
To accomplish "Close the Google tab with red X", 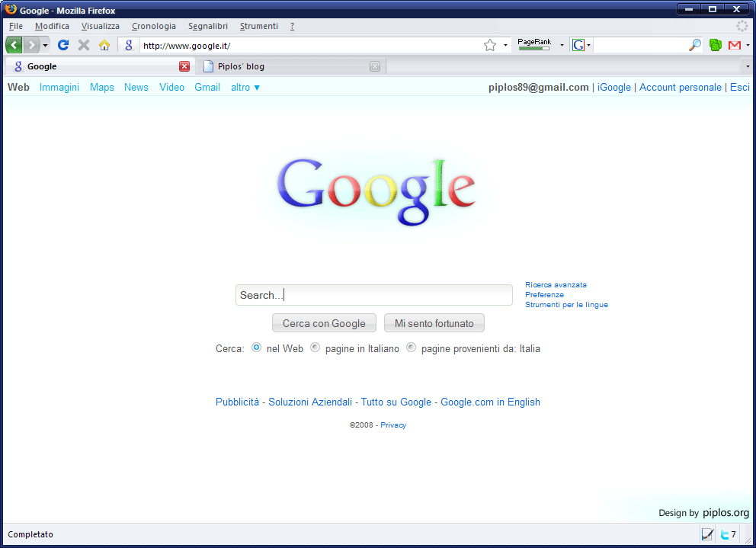I will click(x=184, y=66).
